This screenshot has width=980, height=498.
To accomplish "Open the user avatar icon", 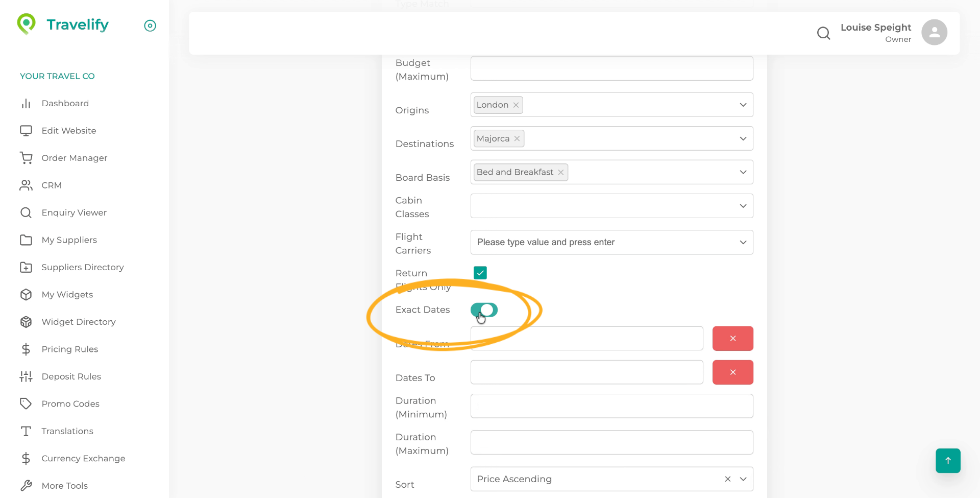I will pyautogui.click(x=934, y=32).
